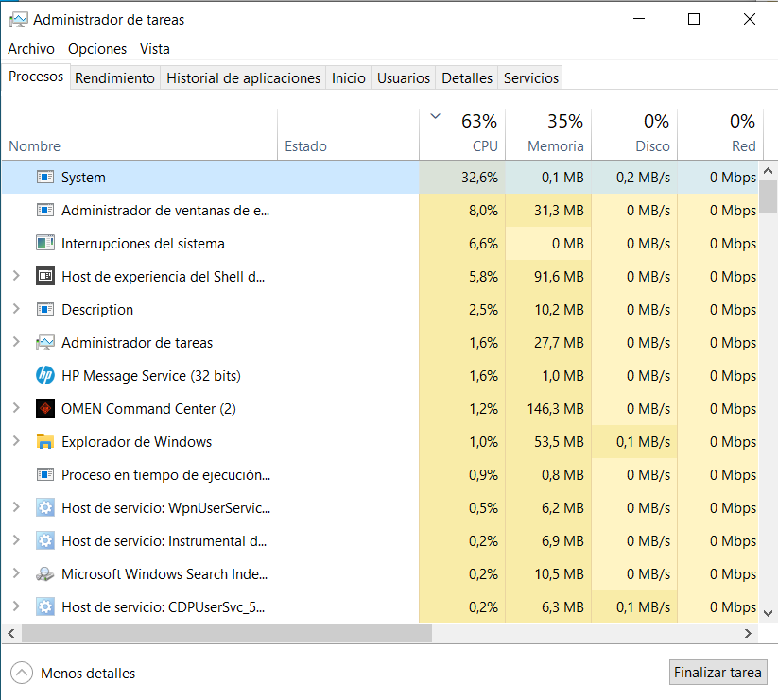778x700 pixels.
Task: Open the Opciones menu
Action: pos(97,48)
